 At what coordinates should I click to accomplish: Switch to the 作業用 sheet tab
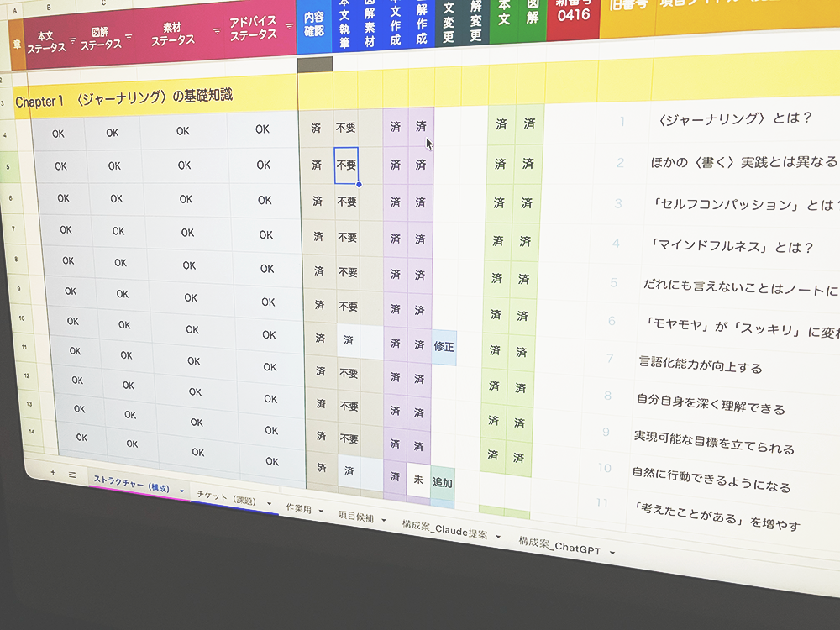click(299, 508)
